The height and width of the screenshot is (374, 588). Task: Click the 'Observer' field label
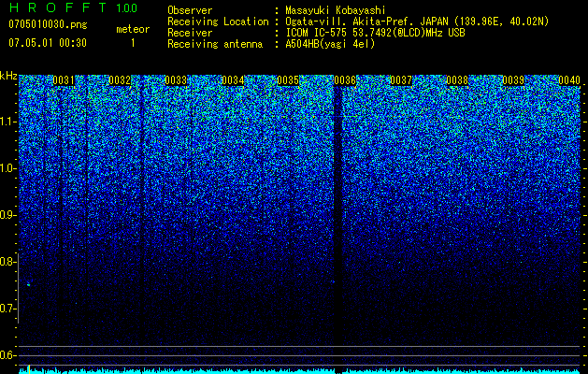coord(190,10)
